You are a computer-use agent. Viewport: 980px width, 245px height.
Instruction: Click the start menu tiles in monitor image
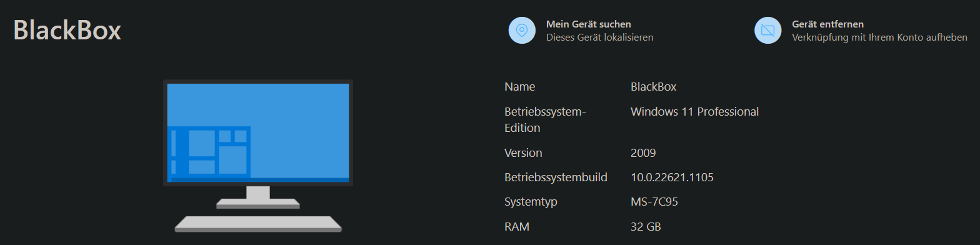coord(211,152)
